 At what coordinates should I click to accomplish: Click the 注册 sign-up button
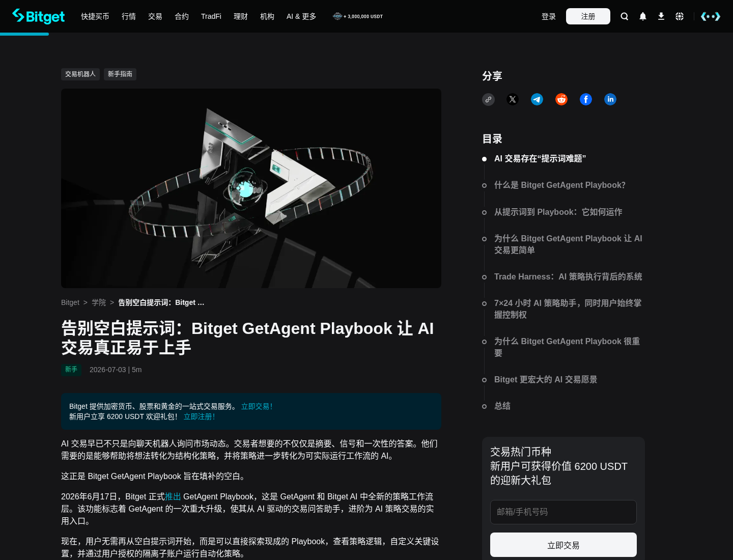(x=588, y=16)
